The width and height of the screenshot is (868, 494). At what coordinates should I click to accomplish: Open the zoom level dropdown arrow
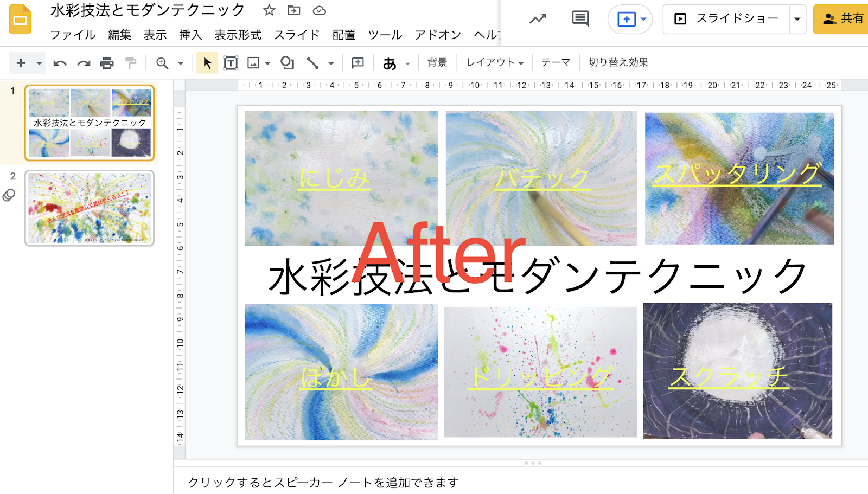click(181, 63)
